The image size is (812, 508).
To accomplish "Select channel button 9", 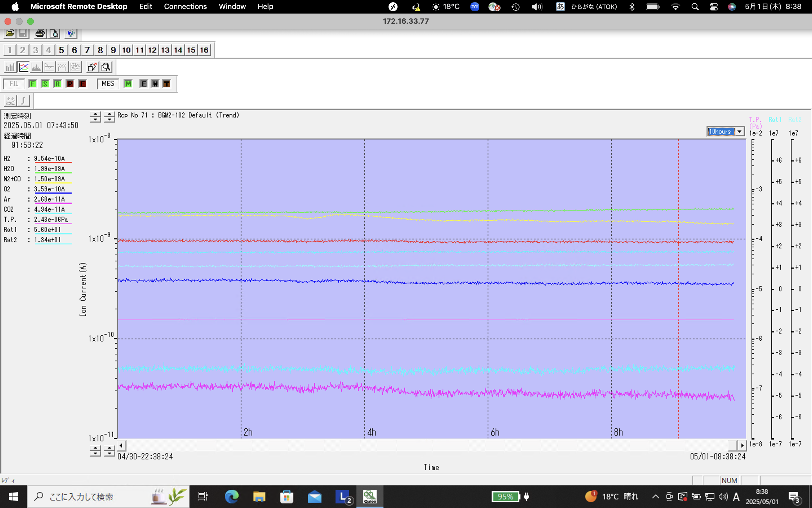I will click(x=113, y=50).
